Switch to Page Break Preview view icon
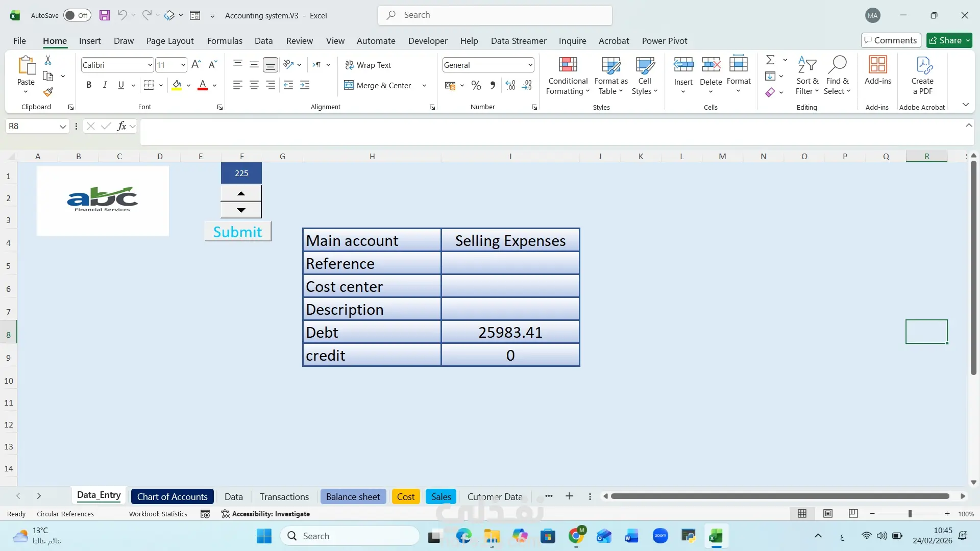Screen dimensions: 980x551 pyautogui.click(x=853, y=514)
